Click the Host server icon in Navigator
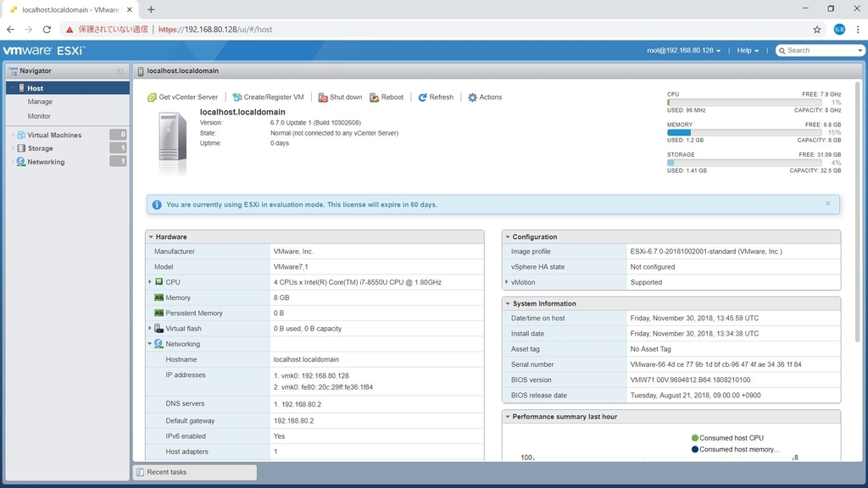 [x=21, y=88]
